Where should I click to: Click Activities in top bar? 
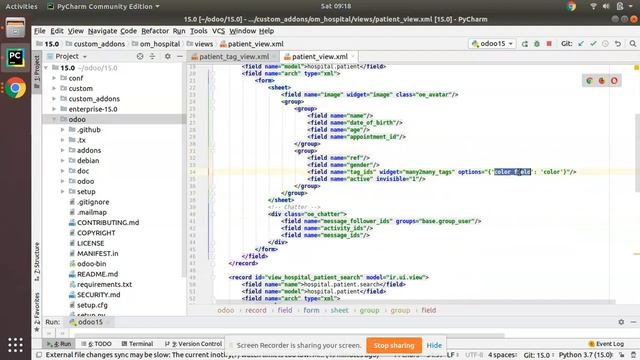tap(21, 6)
